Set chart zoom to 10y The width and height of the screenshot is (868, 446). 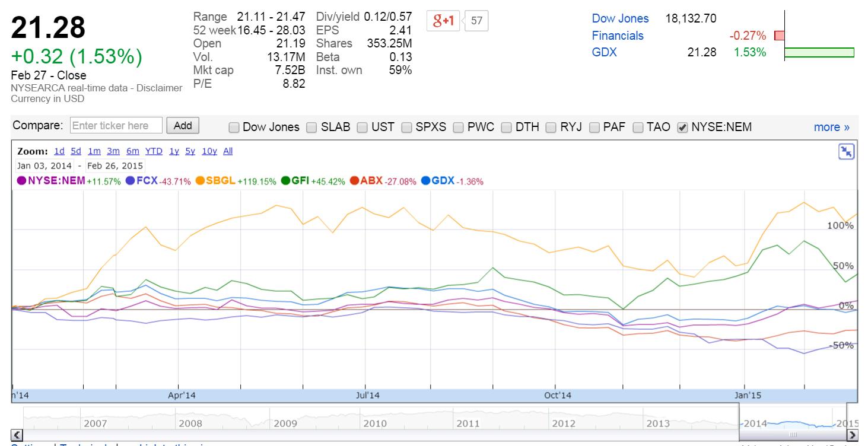pos(209,151)
